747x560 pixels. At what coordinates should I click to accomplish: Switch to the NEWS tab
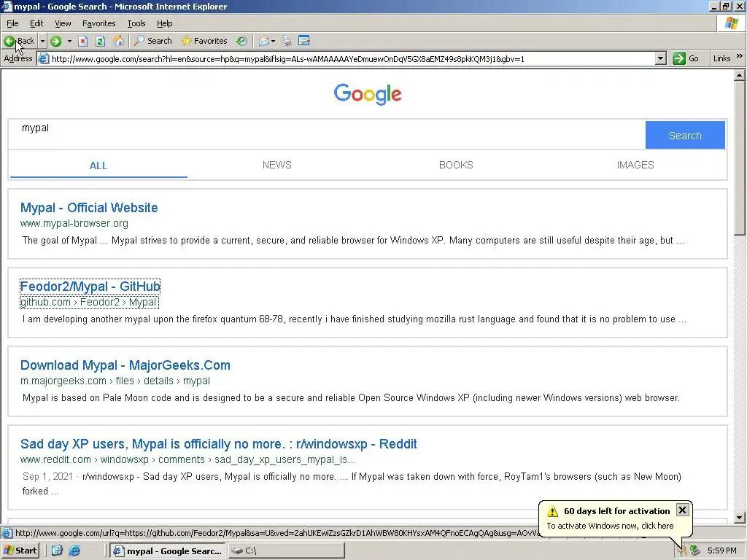pyautogui.click(x=276, y=165)
